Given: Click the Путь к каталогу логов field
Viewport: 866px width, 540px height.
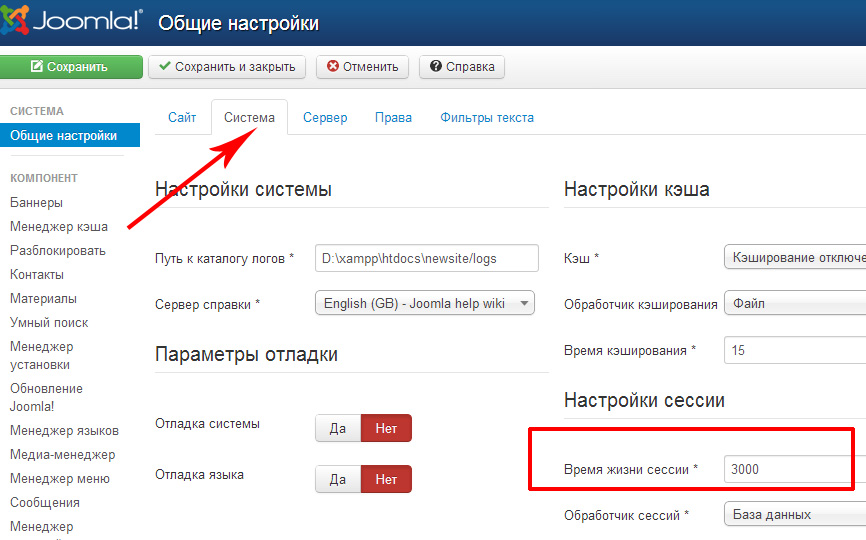Looking at the screenshot, I should [x=426, y=258].
